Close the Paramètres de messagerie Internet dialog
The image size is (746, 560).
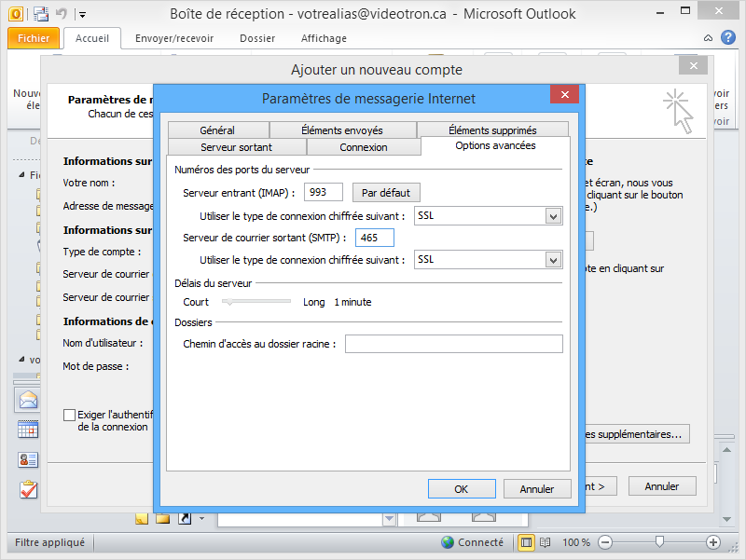(565, 94)
